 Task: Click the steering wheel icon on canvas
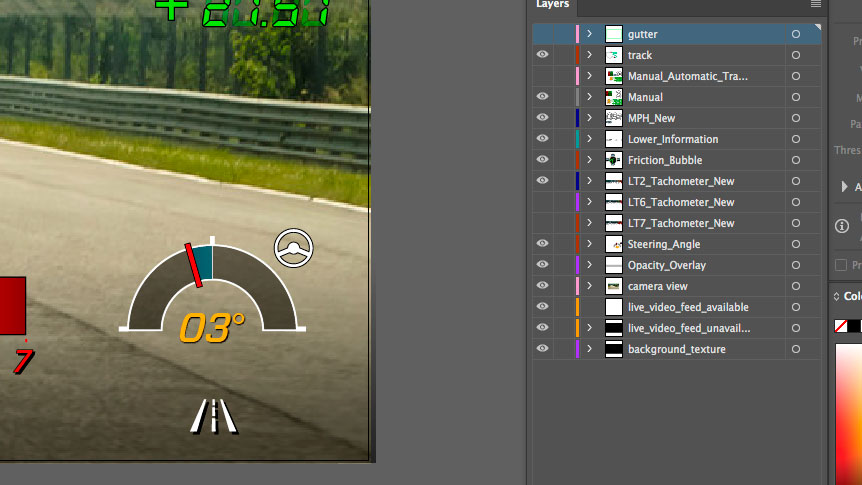[x=294, y=248]
